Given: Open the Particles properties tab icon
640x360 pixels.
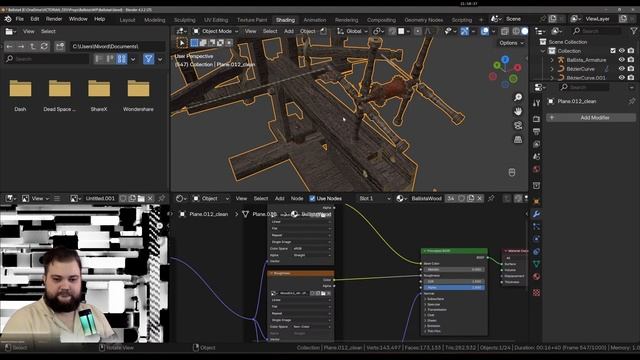Looking at the screenshot, I should point(536,226).
